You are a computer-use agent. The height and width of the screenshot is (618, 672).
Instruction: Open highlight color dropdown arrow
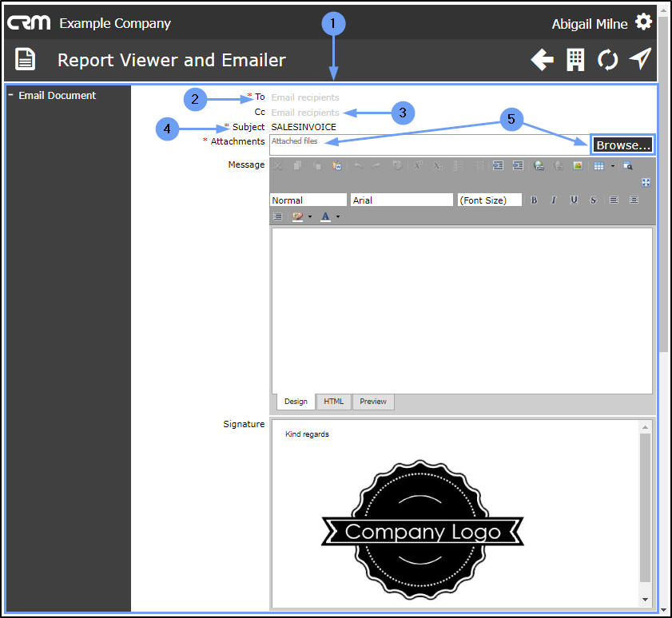pos(310,216)
